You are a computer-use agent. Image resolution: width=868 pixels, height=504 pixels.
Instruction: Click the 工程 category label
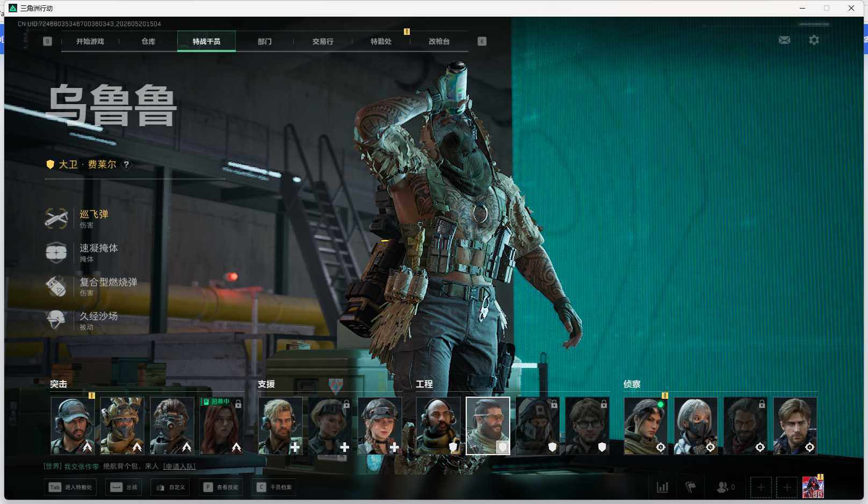click(x=424, y=384)
